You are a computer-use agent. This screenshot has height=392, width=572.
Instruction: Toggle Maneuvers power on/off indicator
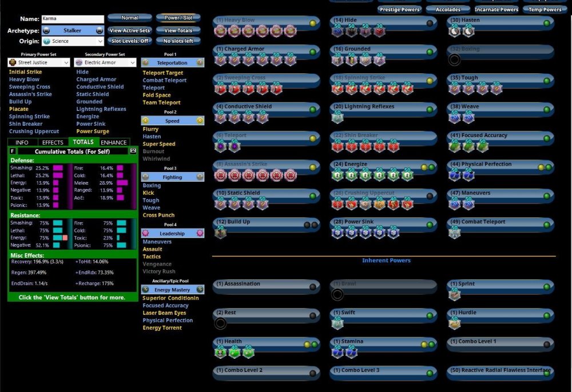pyautogui.click(x=547, y=196)
